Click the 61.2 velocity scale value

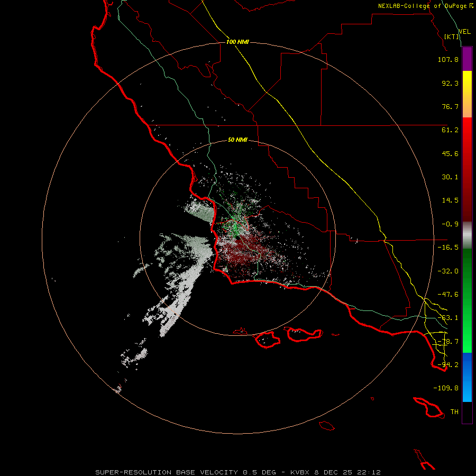(450, 130)
